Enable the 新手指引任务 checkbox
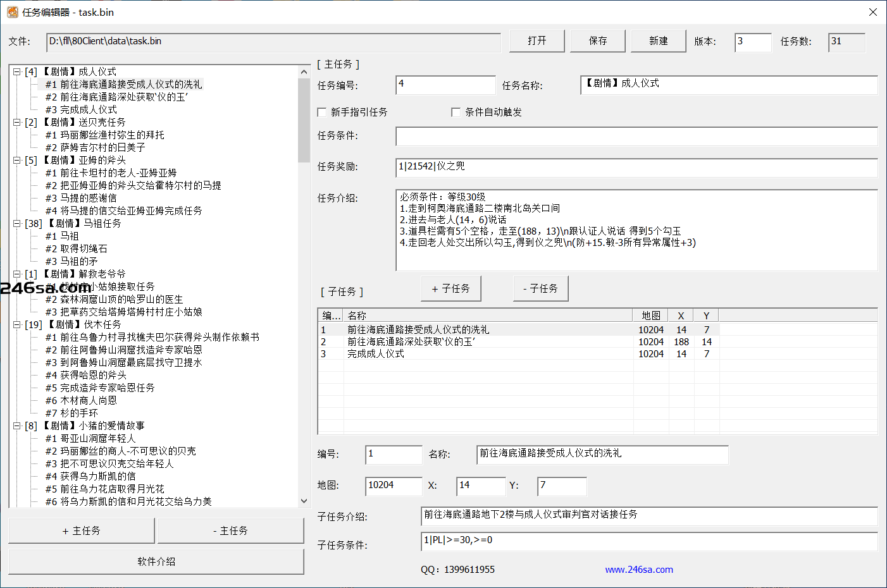 click(x=322, y=112)
